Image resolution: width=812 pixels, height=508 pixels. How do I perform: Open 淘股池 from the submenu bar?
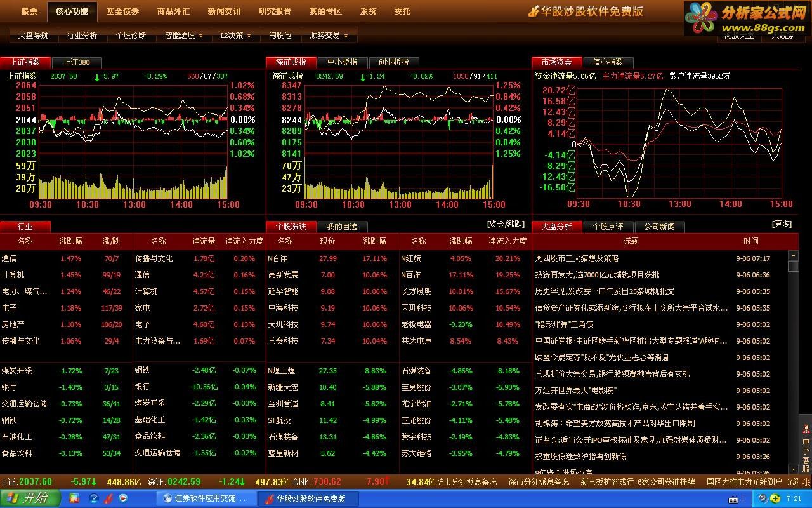[x=280, y=36]
